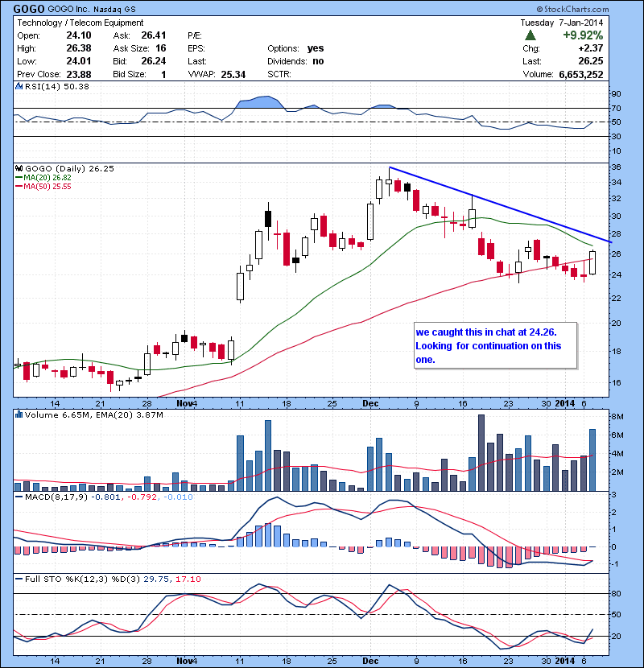The height and width of the screenshot is (668, 644).
Task: Click the Low value 24.01
Action: pos(79,61)
